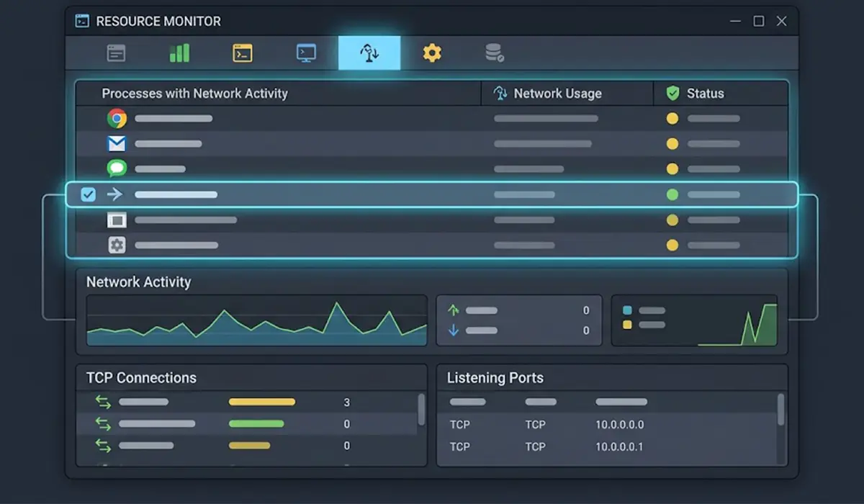Maximize the Resource Monitor window
Viewport: 864px width, 504px height.
(x=759, y=21)
